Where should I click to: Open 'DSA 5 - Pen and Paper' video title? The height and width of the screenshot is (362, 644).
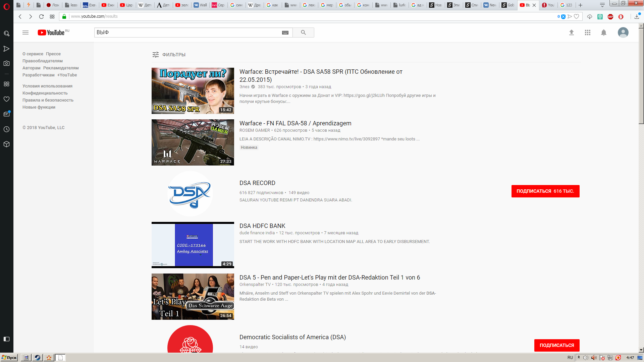point(330,278)
